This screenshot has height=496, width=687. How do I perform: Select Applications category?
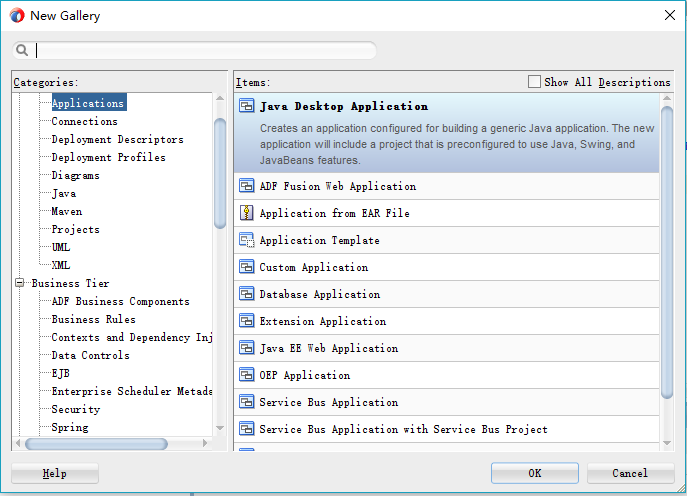(x=88, y=103)
